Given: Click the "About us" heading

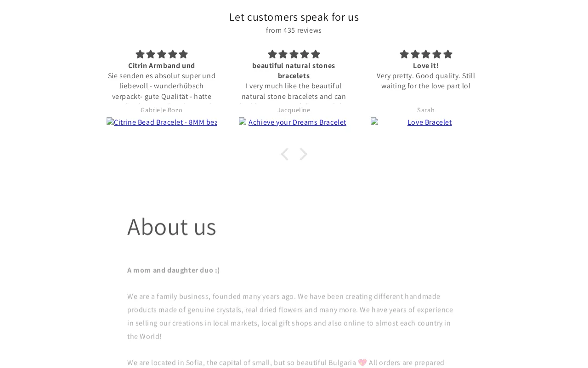Looking at the screenshot, I should click(172, 226).
